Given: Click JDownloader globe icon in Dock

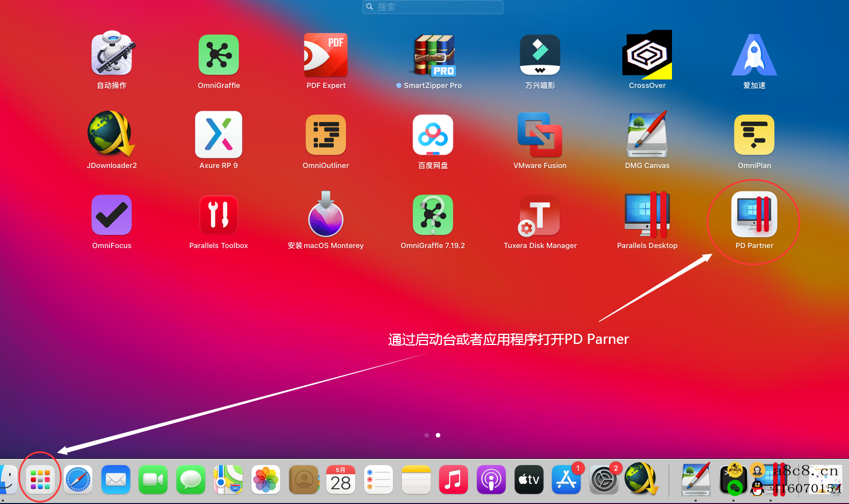Looking at the screenshot, I should [x=642, y=479].
